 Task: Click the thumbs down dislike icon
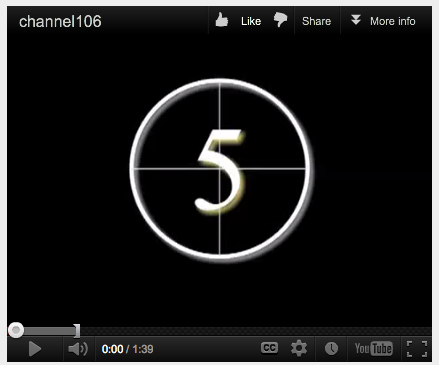(280, 20)
